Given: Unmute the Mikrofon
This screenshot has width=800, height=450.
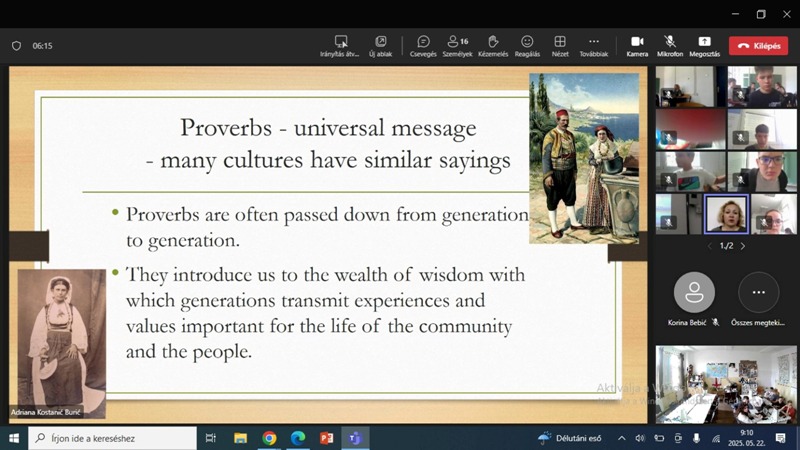Looking at the screenshot, I should pyautogui.click(x=670, y=42).
